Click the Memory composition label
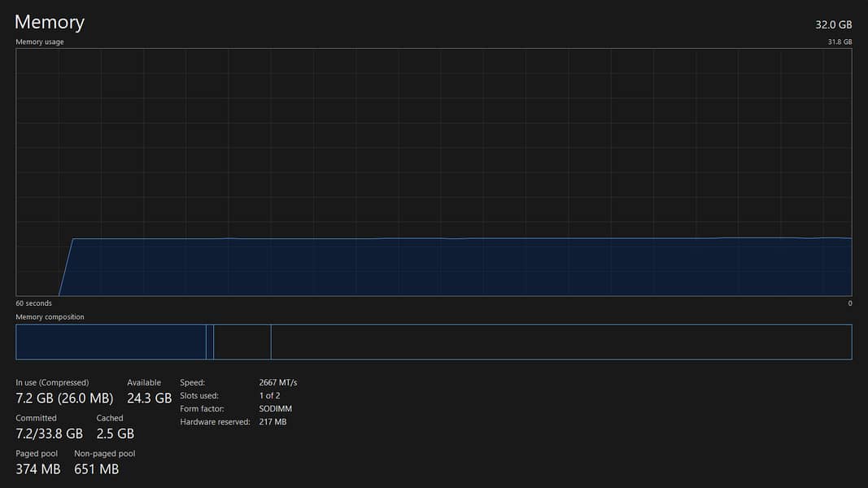Screen dimensions: 868x488 click(50, 317)
